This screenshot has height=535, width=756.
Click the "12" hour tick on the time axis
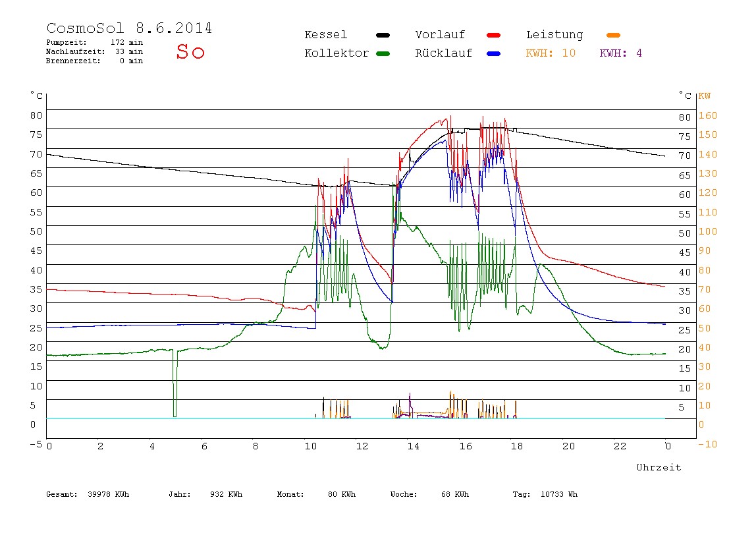[362, 446]
